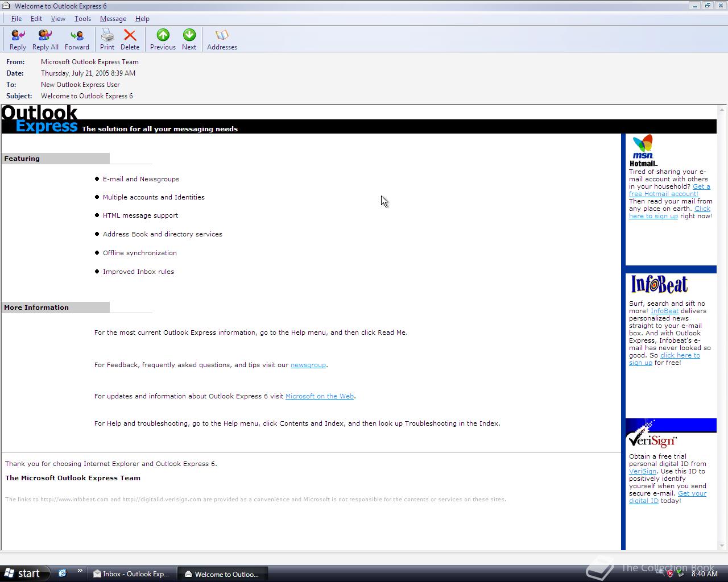Click the VeriSign logo
Screen dimensions: 728x582
pos(652,435)
